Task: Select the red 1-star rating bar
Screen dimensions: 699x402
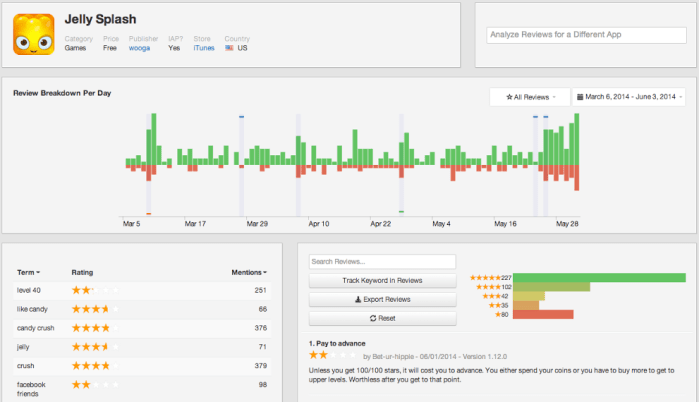Action: pyautogui.click(x=543, y=315)
